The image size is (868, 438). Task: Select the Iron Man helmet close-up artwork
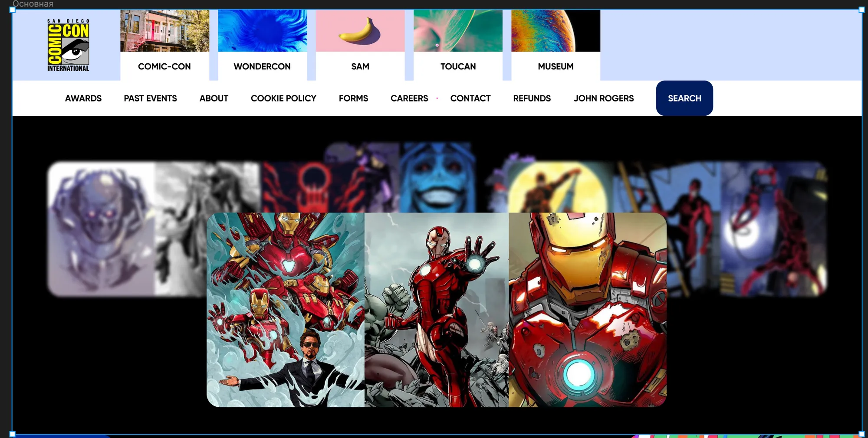point(588,310)
